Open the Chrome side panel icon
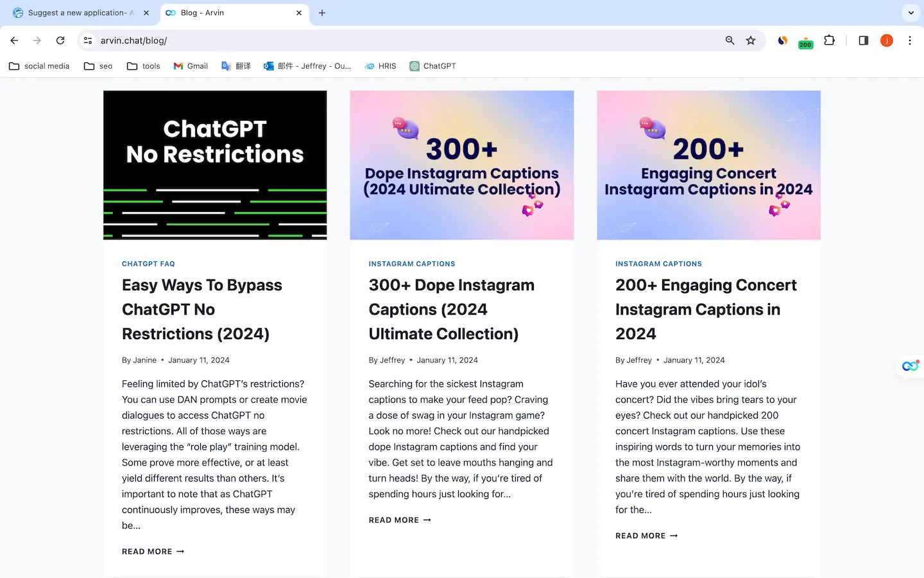Image resolution: width=924 pixels, height=578 pixels. coord(863,40)
